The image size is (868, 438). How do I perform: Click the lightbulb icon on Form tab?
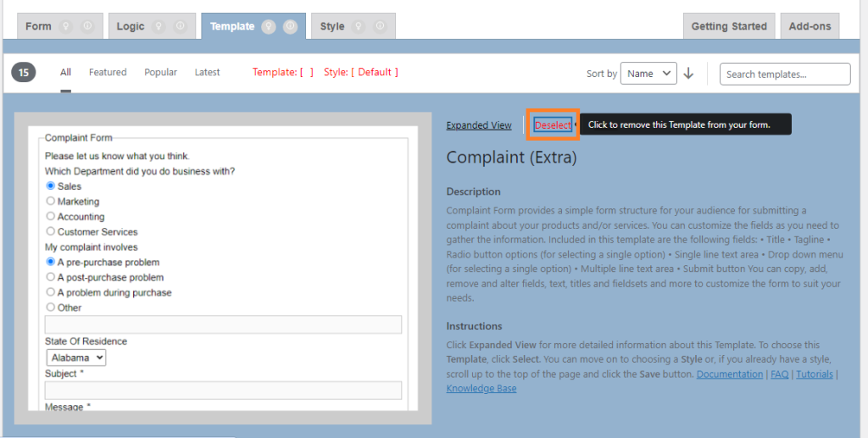[67, 26]
